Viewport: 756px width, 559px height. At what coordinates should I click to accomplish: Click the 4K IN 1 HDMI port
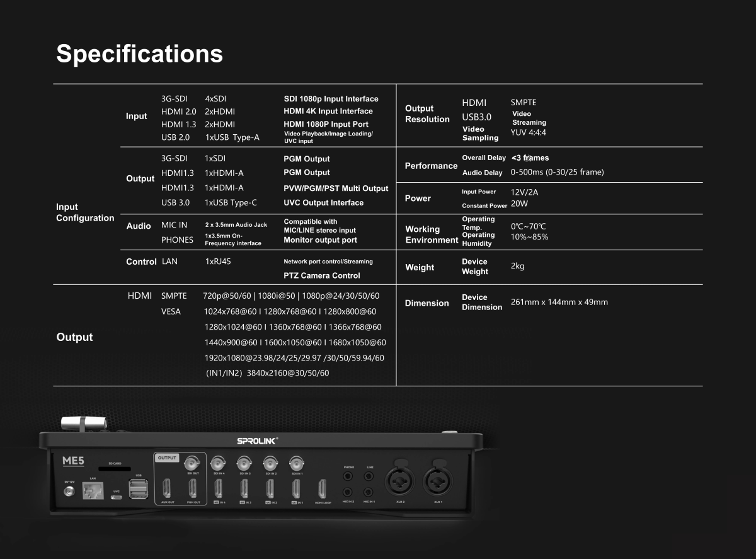pyautogui.click(x=296, y=488)
